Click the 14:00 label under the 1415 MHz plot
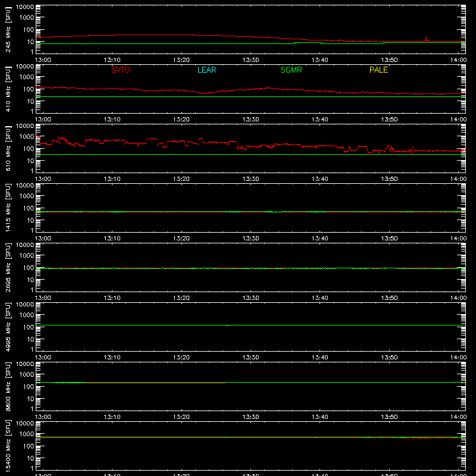Viewport: 476px width, 476px height. click(458, 239)
